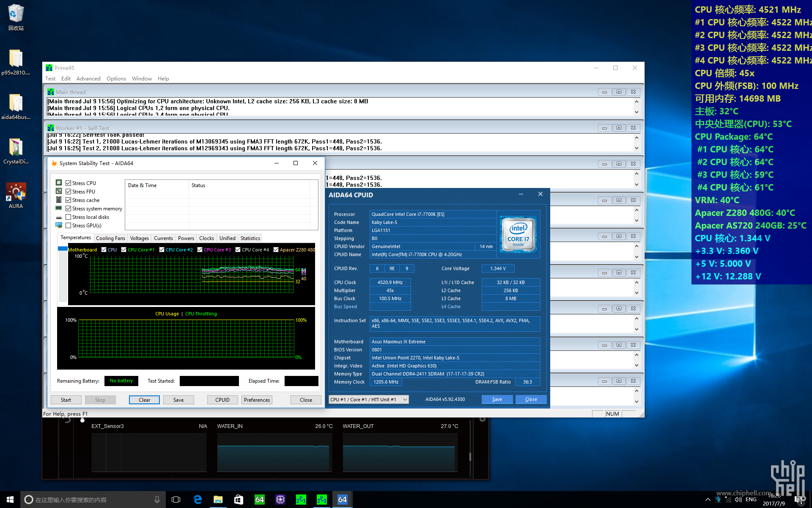812x508 pixels.
Task: Open the Options menu in Prime95
Action: point(116,79)
